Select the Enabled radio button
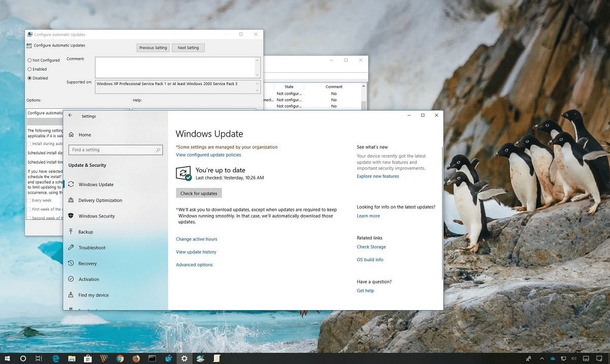610x364 pixels. (x=29, y=69)
